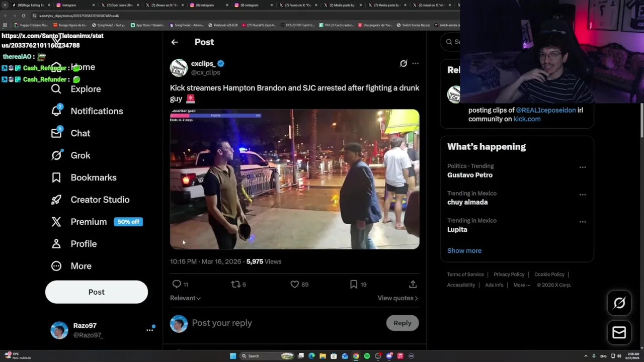Bookmark the post with bookmark icon
Screen dimensions: 644x362
coord(354,284)
